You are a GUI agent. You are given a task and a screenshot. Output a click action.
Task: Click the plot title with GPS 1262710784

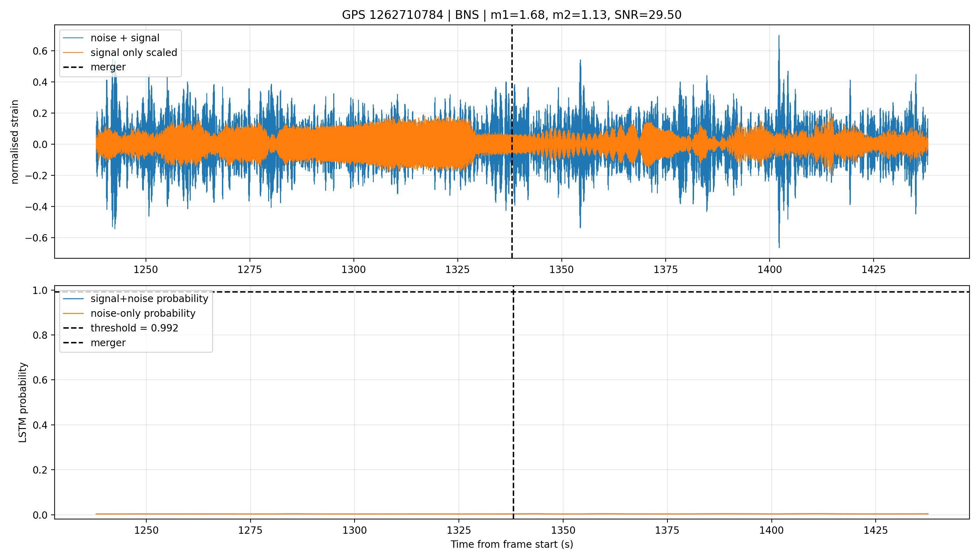[x=512, y=15]
